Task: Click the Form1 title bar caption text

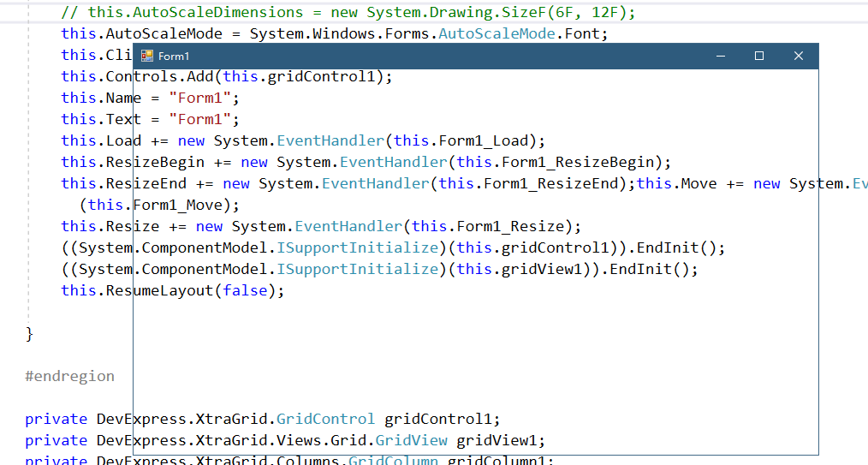Action: point(174,56)
